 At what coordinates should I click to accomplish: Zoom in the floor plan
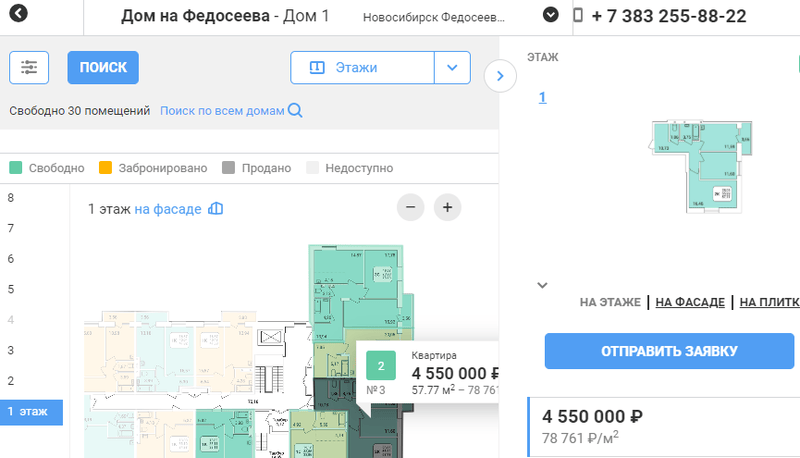tap(447, 208)
